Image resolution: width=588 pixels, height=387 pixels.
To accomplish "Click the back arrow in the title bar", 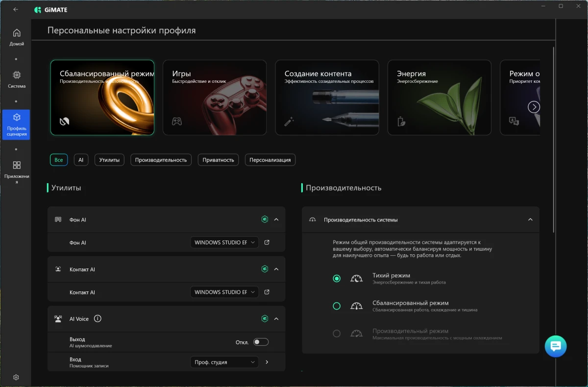I will click(x=16, y=9).
